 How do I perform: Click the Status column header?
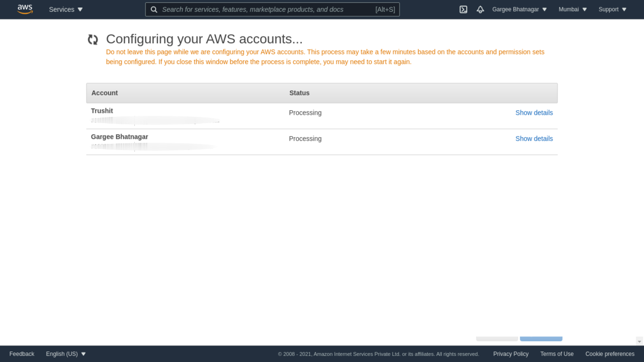tap(300, 93)
